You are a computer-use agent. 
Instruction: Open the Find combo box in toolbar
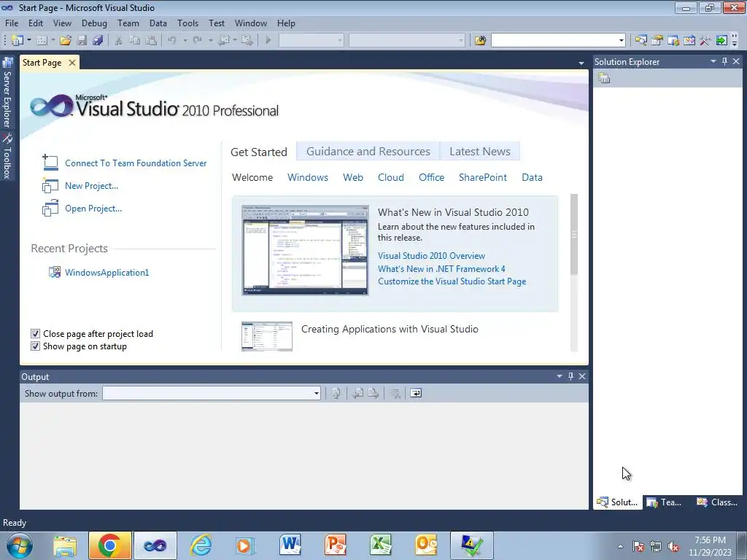pos(622,41)
